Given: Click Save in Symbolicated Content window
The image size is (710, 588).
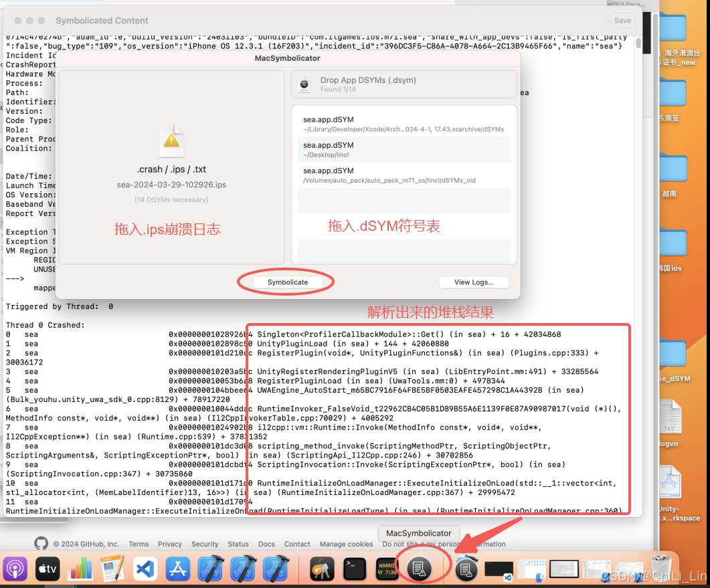Looking at the screenshot, I should click(x=622, y=20).
